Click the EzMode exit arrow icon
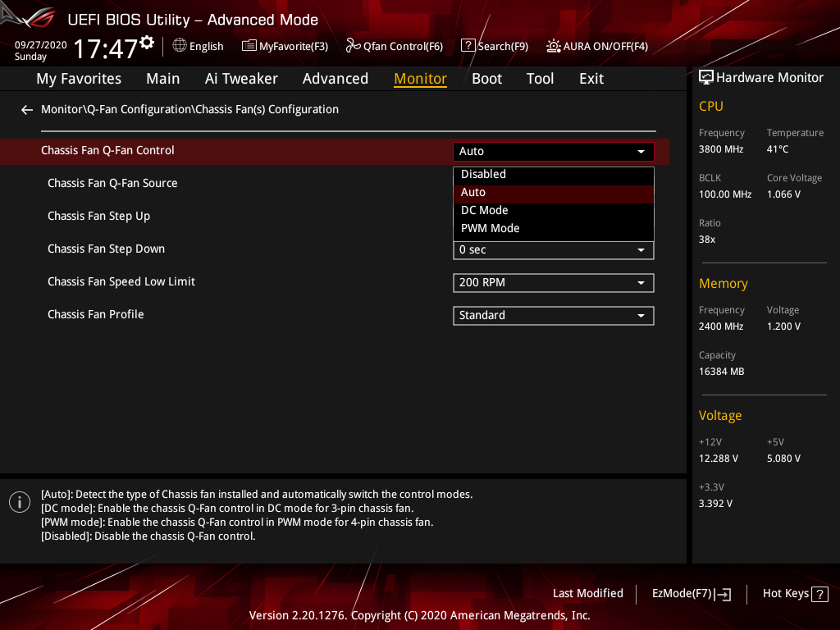Viewport: 840px width, 630px height. (x=723, y=594)
